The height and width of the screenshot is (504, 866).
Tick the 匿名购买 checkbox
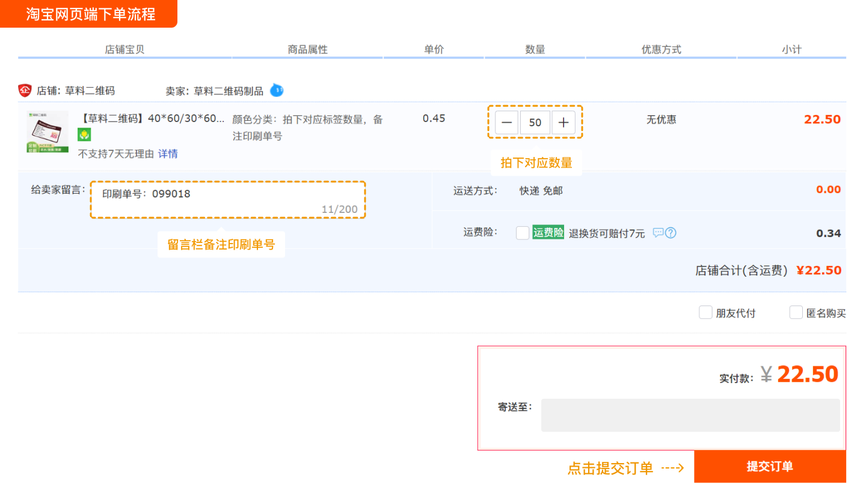(x=796, y=313)
